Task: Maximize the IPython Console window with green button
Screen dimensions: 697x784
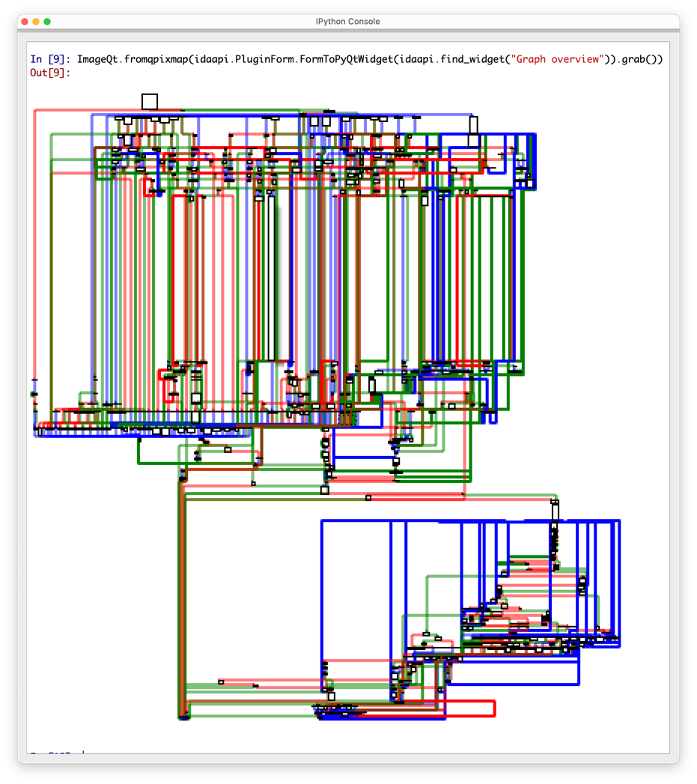Action: tap(47, 22)
